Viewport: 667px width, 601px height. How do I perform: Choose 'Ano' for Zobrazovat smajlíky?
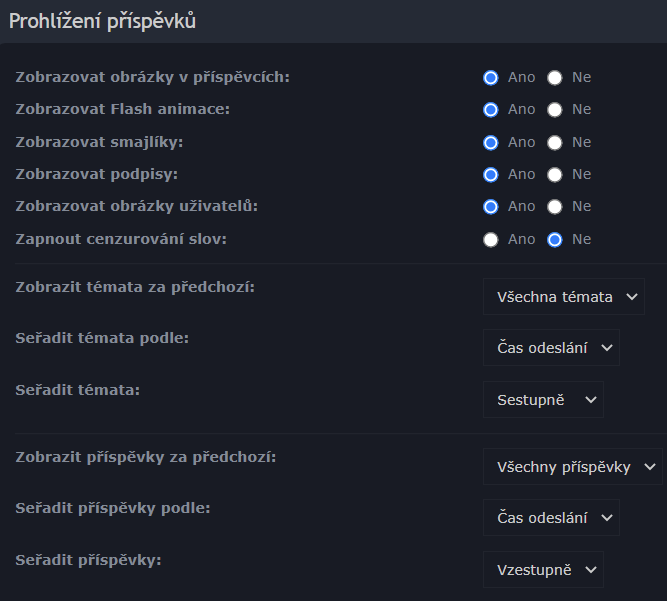(490, 142)
